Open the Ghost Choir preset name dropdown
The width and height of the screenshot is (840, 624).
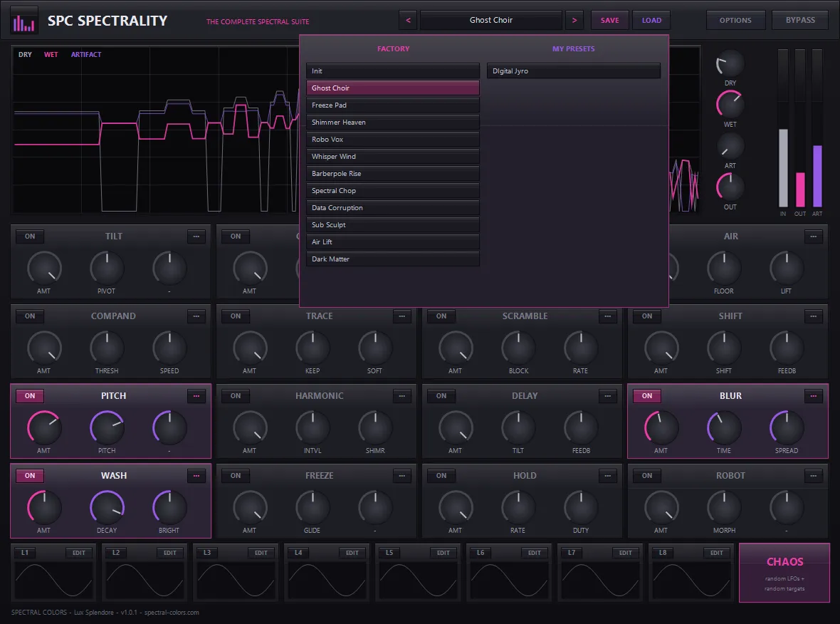coord(491,21)
